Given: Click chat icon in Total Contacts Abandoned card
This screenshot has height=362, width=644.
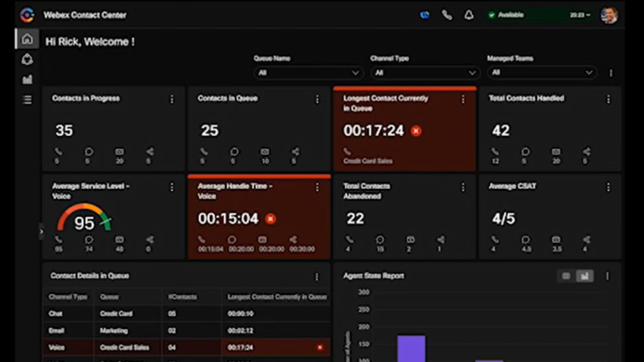Looking at the screenshot, I should point(380,240).
